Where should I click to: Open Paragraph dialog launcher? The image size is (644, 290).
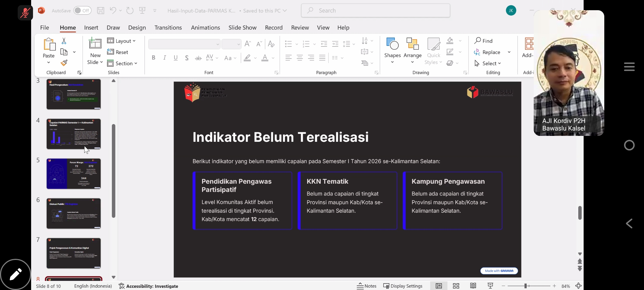click(x=376, y=73)
